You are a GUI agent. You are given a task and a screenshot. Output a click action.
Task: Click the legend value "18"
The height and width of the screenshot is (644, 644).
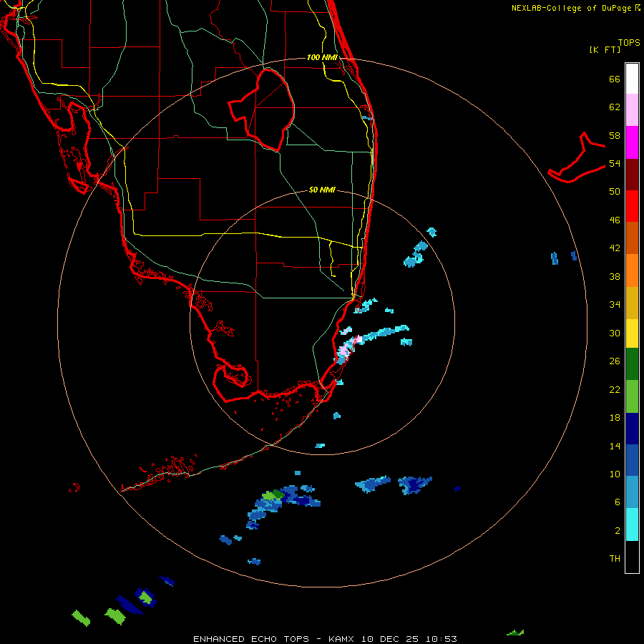(615, 418)
